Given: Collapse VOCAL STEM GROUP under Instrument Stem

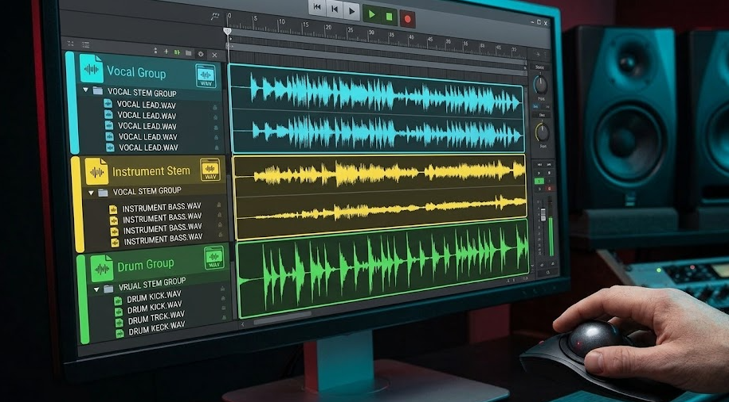Looking at the screenshot, I should point(91,192).
